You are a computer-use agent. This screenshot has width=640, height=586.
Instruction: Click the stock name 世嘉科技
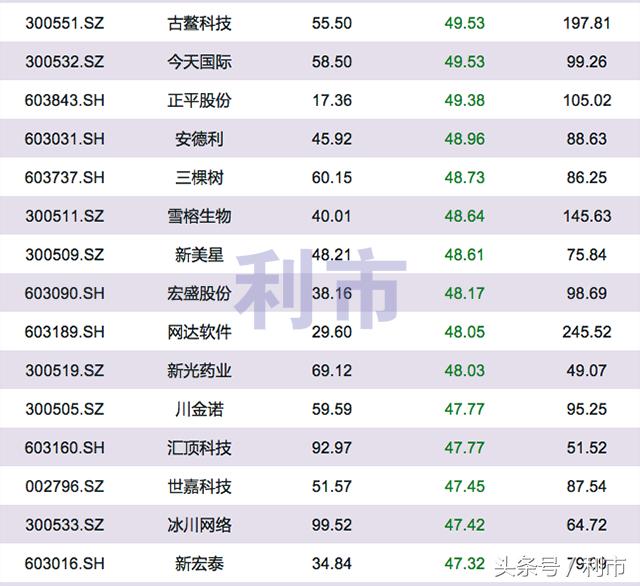(199, 486)
